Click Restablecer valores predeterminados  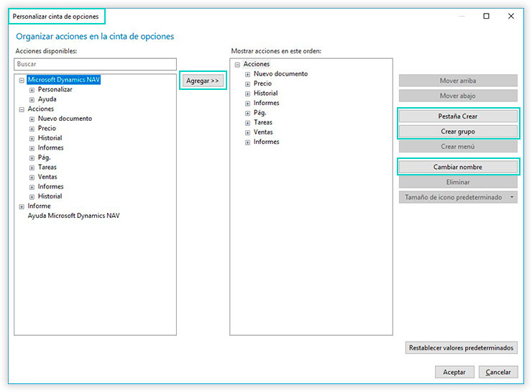tap(461, 348)
